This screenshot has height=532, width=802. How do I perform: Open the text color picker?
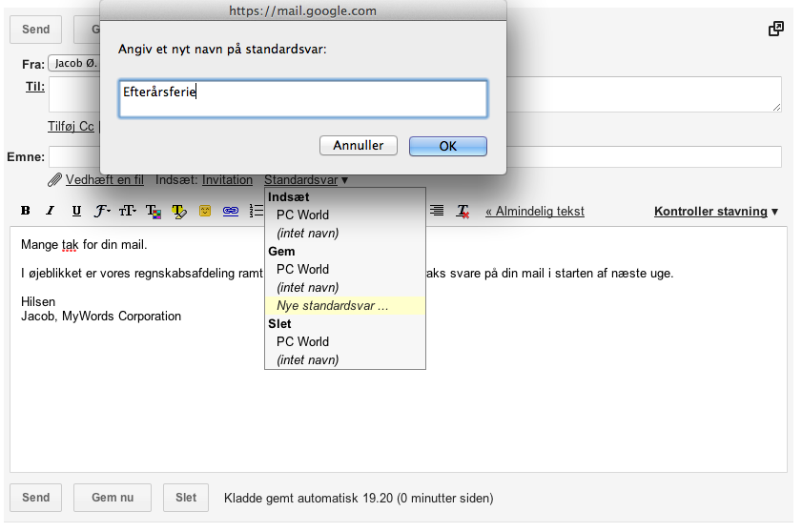click(153, 212)
